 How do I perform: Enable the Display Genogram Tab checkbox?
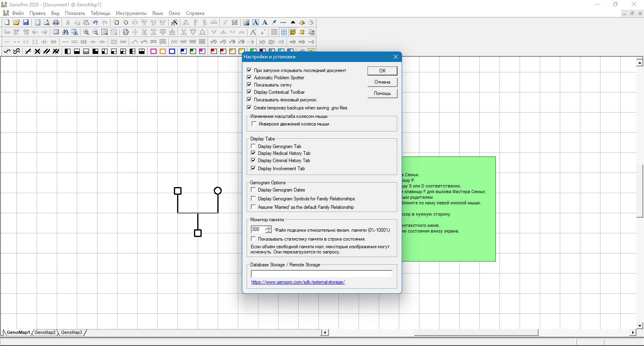(x=253, y=146)
